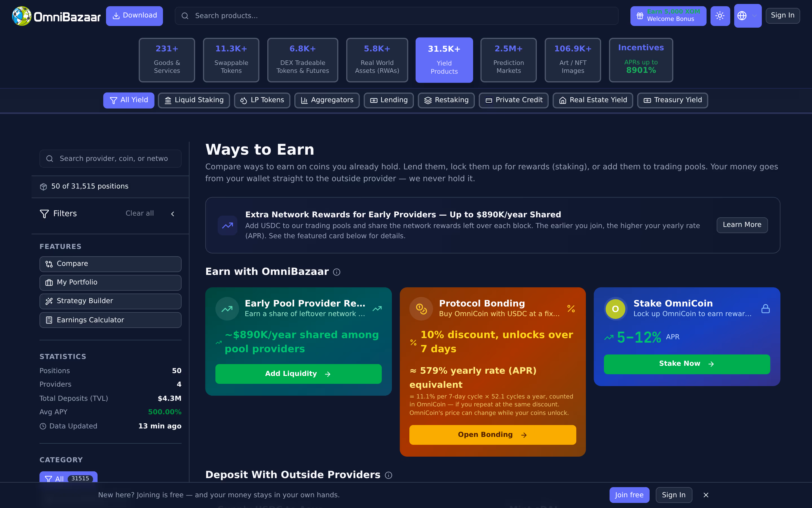Open Earnings Calculator
This screenshot has width=812, height=508.
pos(111,320)
